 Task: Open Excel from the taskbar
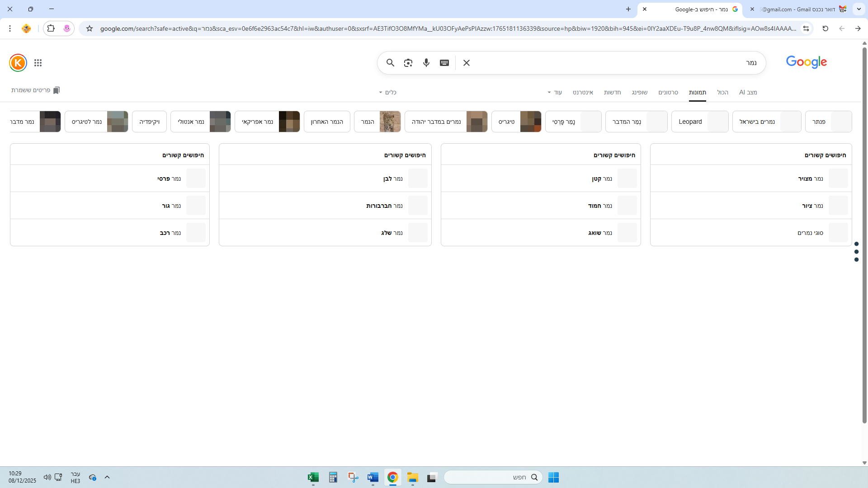tap(313, 477)
